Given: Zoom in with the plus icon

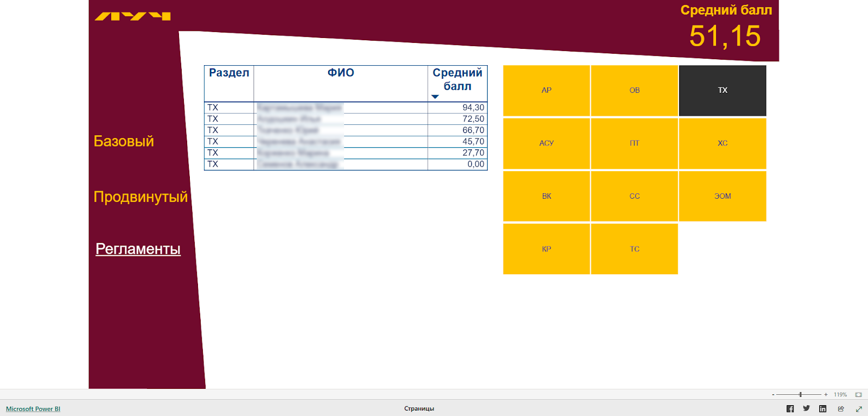Looking at the screenshot, I should point(826,395).
